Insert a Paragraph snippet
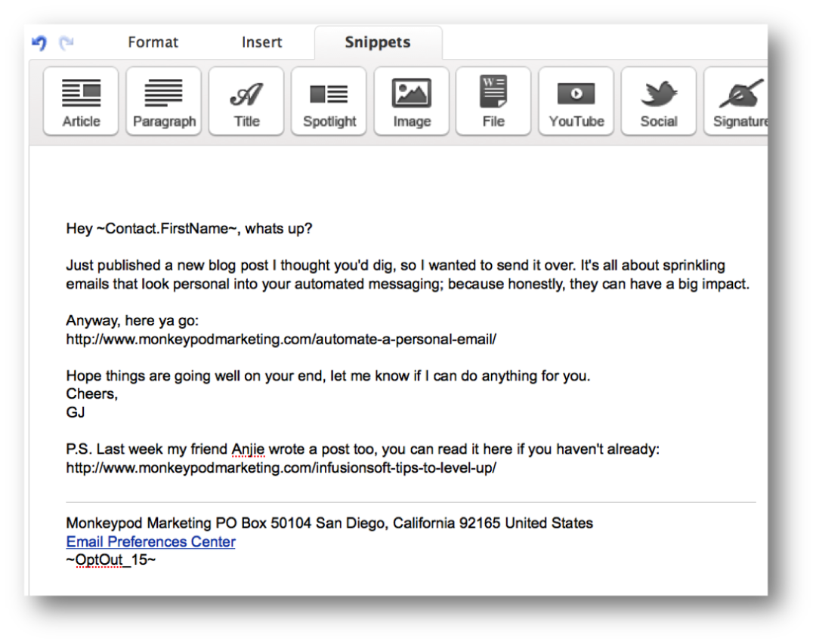 [x=163, y=100]
